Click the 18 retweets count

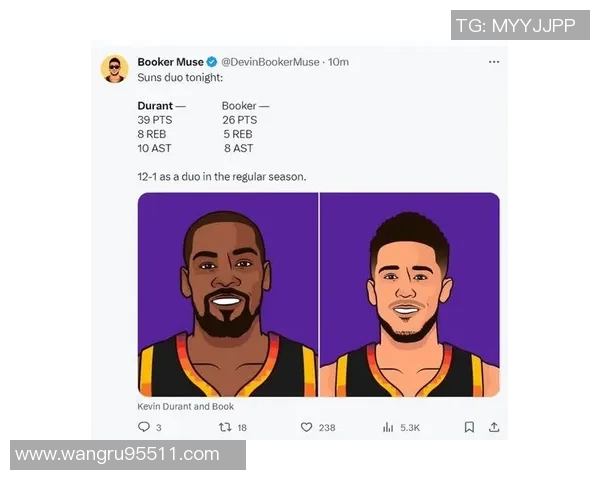pos(242,428)
